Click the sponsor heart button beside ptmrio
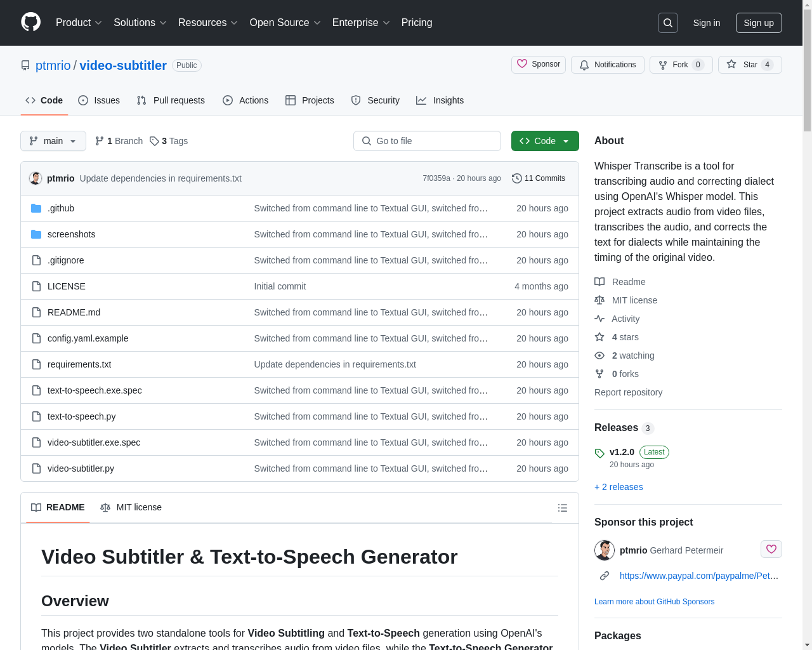 pos(771,549)
